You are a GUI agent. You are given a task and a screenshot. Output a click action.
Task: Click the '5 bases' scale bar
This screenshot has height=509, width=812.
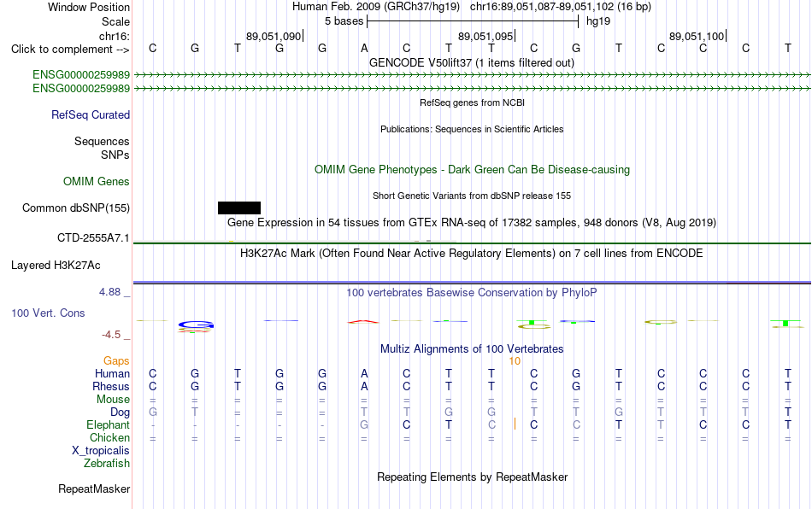[x=473, y=21]
